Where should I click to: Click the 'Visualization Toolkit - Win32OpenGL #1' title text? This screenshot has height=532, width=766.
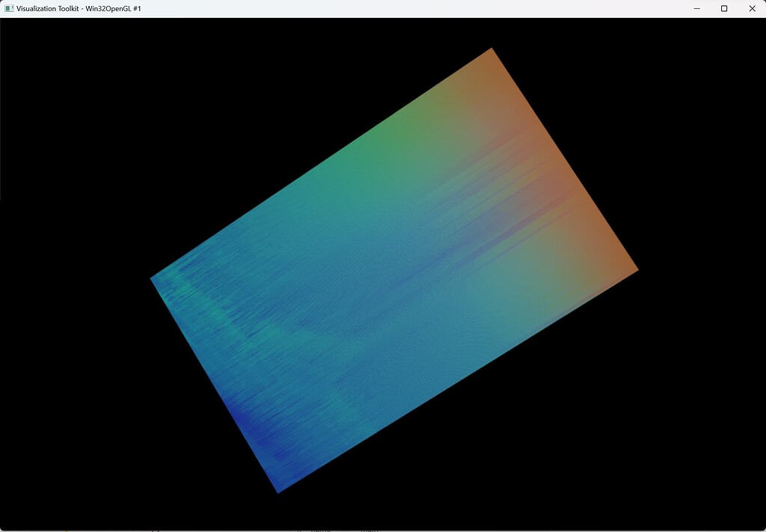(x=79, y=8)
